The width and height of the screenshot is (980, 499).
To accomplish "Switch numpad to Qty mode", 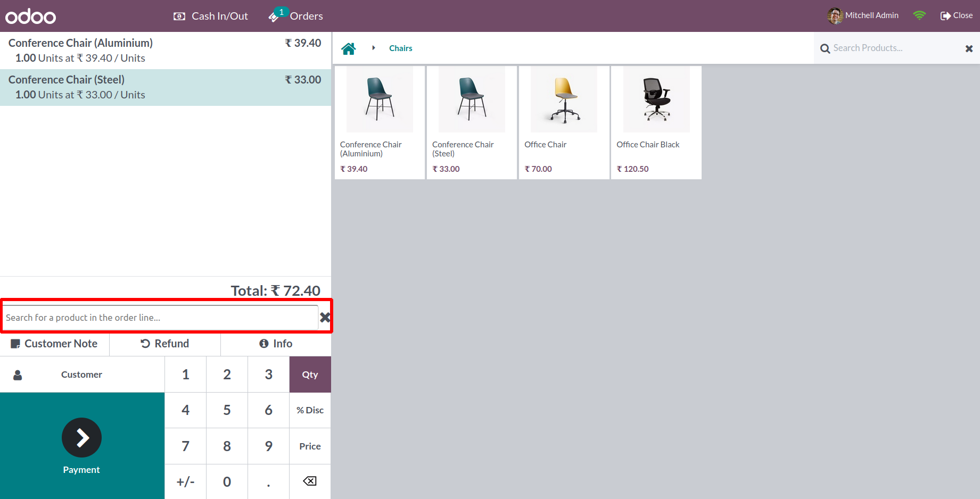I will [x=310, y=375].
